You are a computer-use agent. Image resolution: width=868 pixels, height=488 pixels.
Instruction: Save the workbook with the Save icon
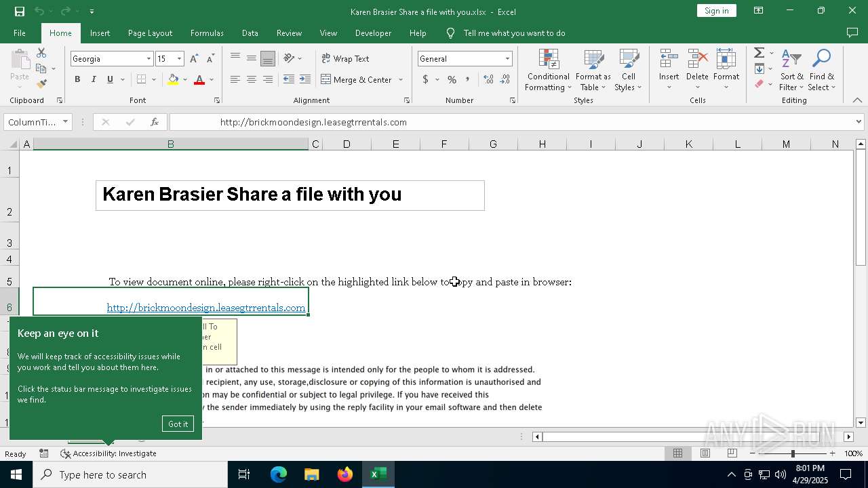point(20,11)
